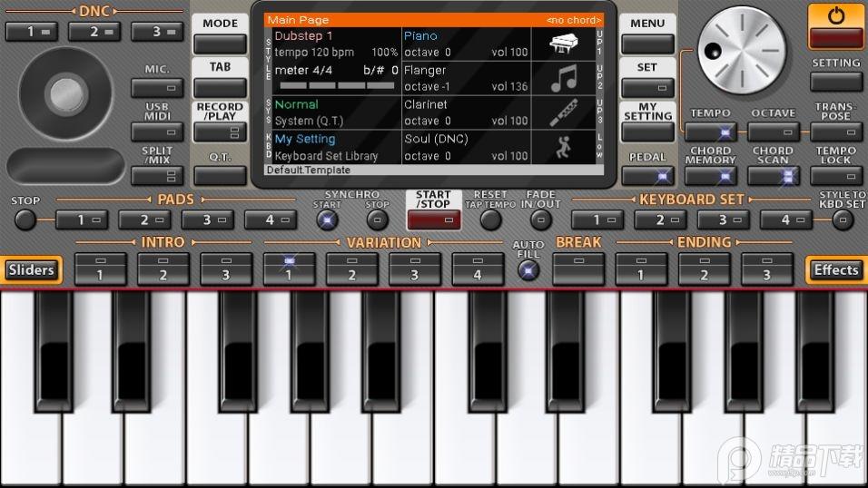Click the clarinet instrument icon
This screenshot has width=868, height=488.
(563, 112)
